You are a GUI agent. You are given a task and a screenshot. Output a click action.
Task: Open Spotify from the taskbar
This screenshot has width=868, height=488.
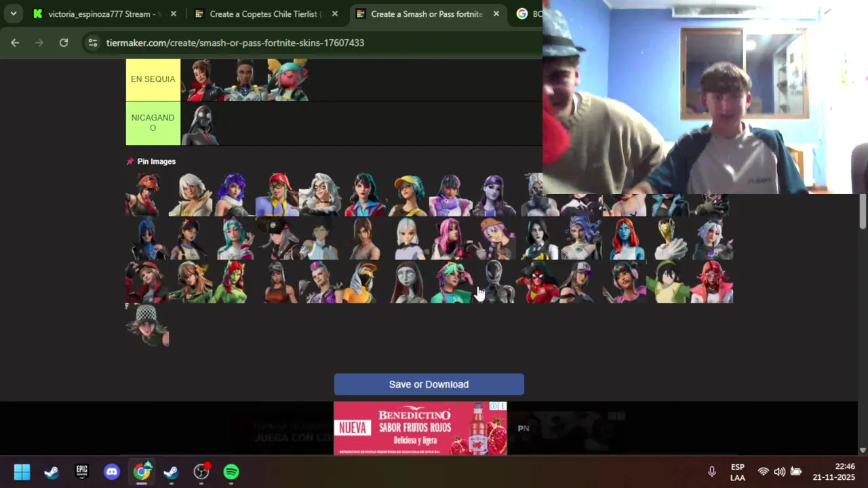click(231, 472)
